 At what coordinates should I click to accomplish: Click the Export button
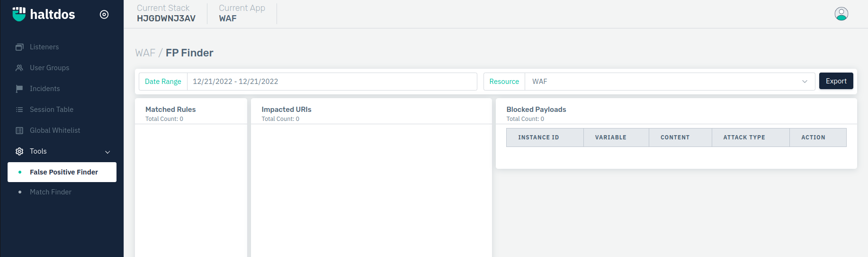[x=836, y=81]
